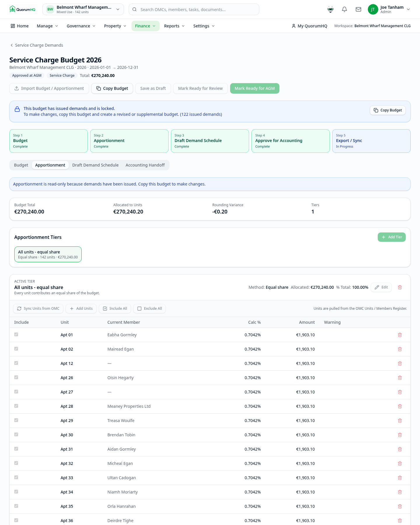Toggle the include checkbox for Apt 31
The image size is (420, 525).
click(16, 449)
